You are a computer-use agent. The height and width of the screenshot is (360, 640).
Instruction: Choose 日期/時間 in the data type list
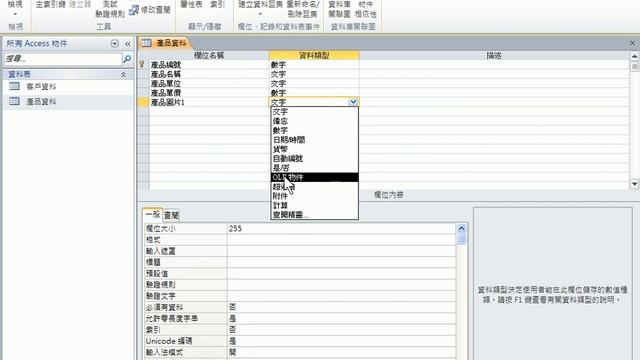(314, 140)
